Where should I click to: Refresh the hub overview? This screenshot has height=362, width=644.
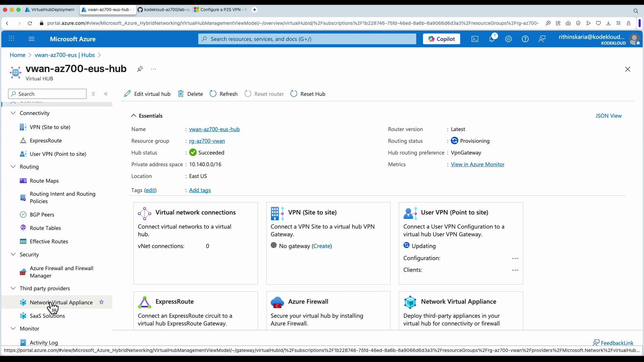(223, 94)
